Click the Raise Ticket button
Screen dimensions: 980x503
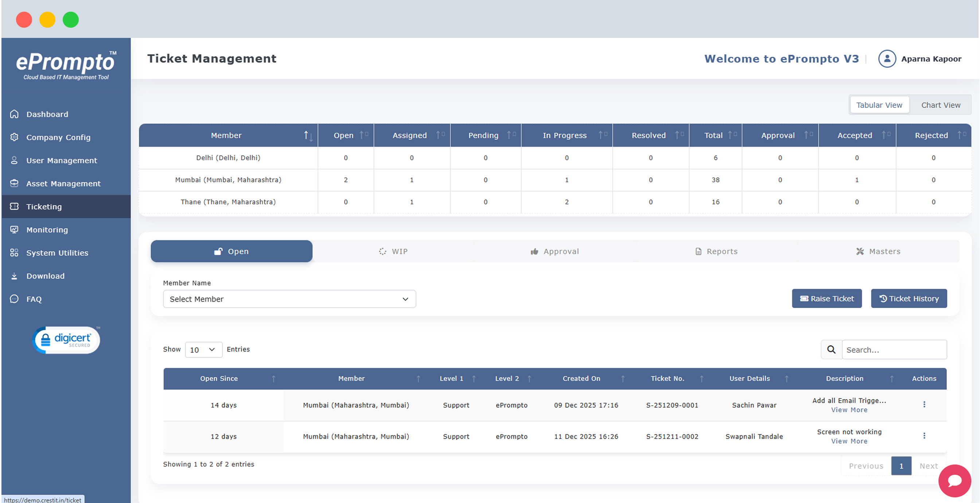click(x=826, y=299)
